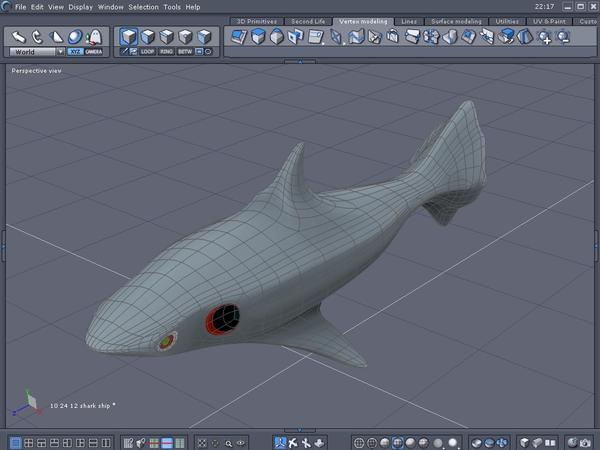Toggle the lasso selection mode

[x=208, y=51]
